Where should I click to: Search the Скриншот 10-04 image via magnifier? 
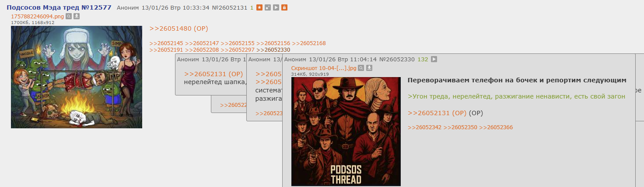361,68
